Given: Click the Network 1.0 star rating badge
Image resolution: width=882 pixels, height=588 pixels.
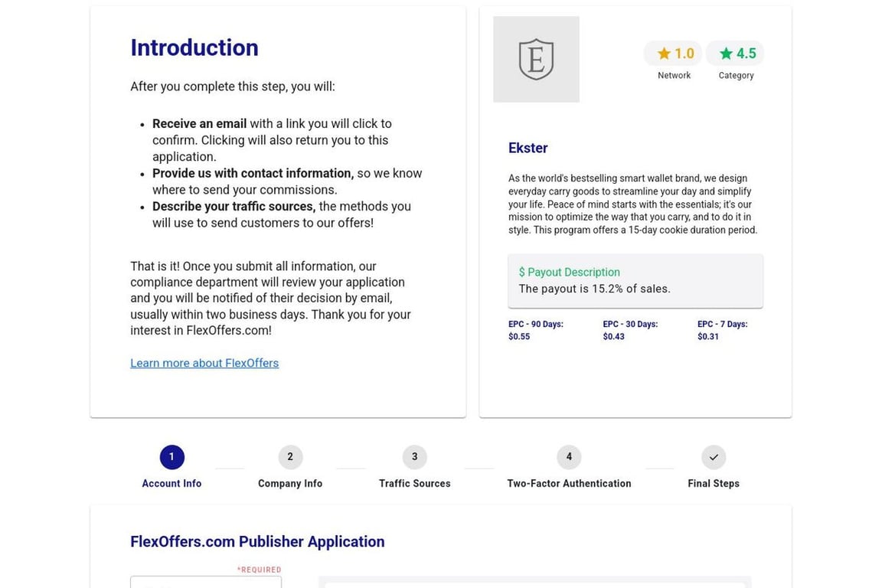Looking at the screenshot, I should point(673,54).
